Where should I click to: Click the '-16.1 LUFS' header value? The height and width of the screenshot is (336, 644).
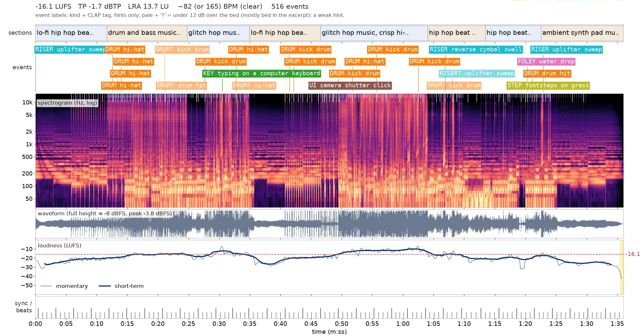click(x=53, y=6)
